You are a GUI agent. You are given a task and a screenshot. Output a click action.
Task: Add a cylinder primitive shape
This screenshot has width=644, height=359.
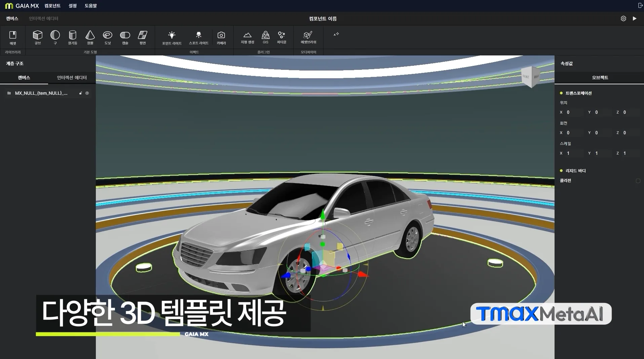pos(73,37)
